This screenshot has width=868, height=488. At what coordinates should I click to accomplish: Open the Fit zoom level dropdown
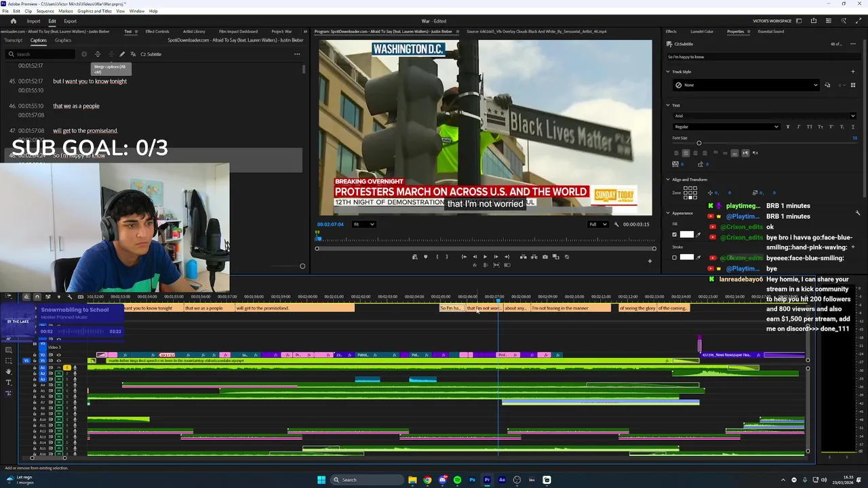(x=363, y=224)
